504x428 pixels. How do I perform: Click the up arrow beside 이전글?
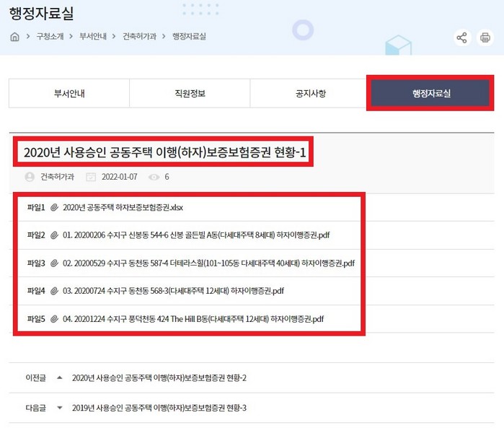[59, 377]
